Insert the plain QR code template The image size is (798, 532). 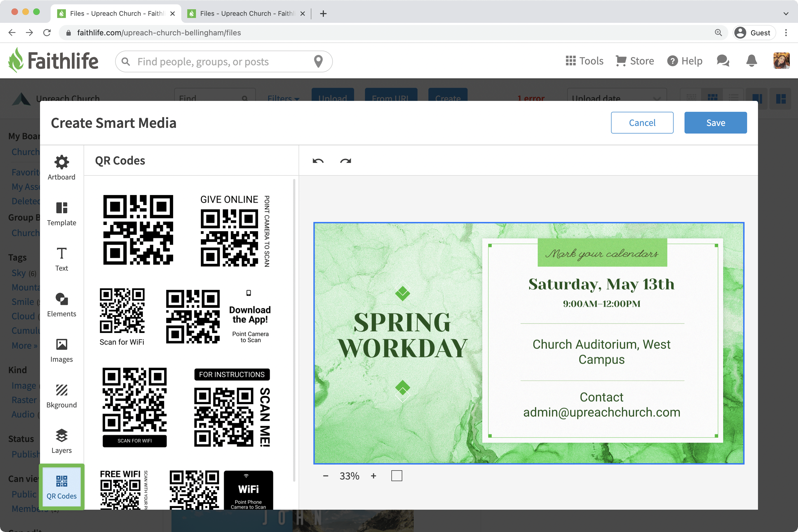point(138,230)
